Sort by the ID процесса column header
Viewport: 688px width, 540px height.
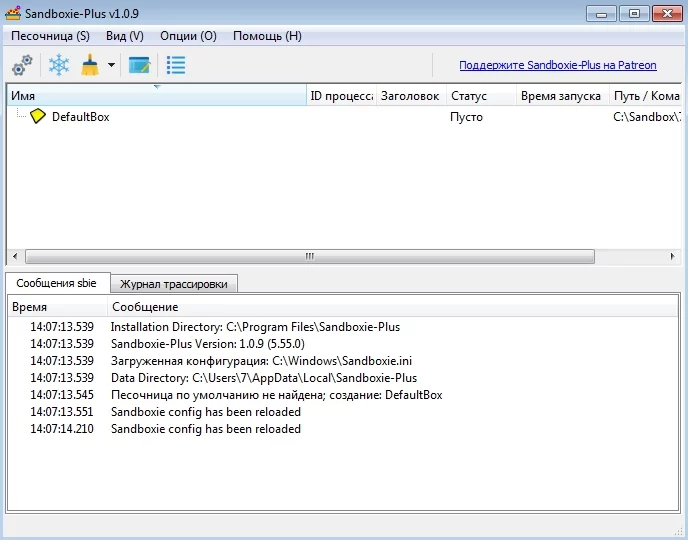click(341, 96)
